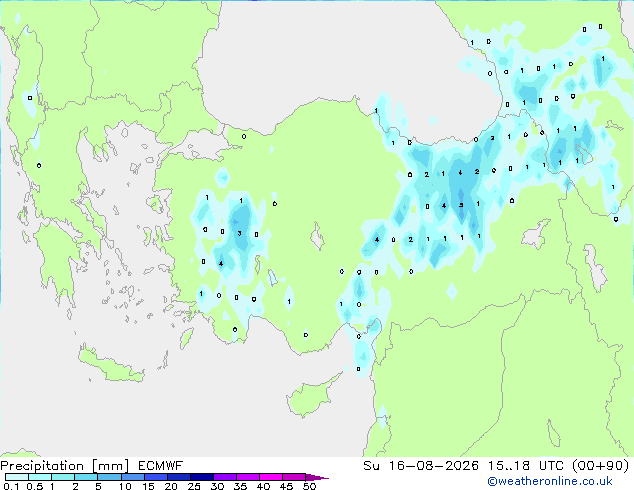Image resolution: width=634 pixels, height=490 pixels.
Task: Click the '5' precipitation value on the map
Action: 461,205
